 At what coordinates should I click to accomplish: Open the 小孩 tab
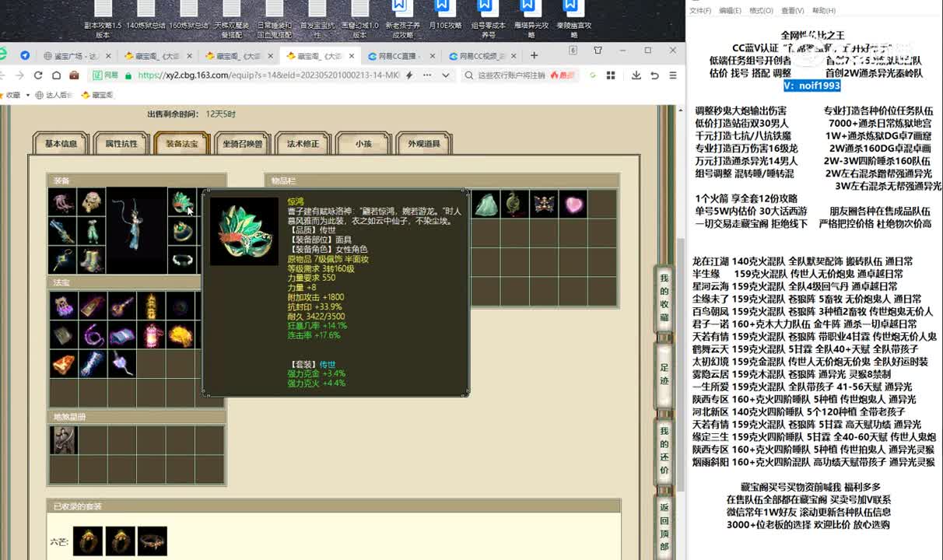point(363,143)
